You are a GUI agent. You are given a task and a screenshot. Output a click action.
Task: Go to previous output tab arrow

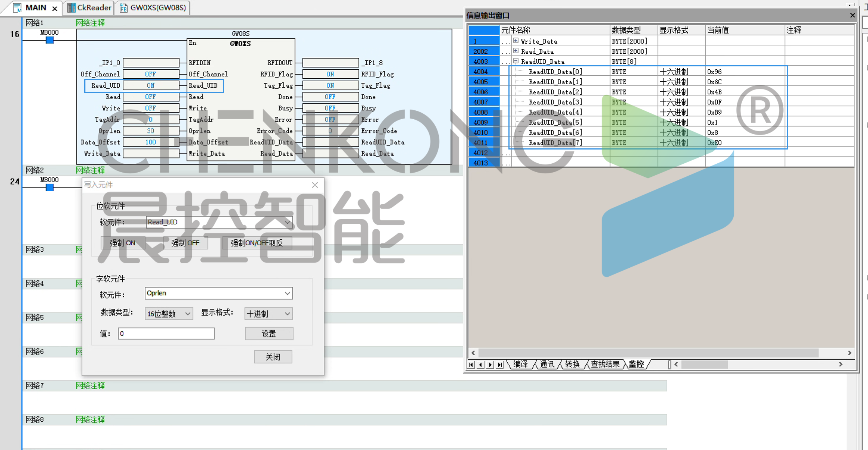481,365
